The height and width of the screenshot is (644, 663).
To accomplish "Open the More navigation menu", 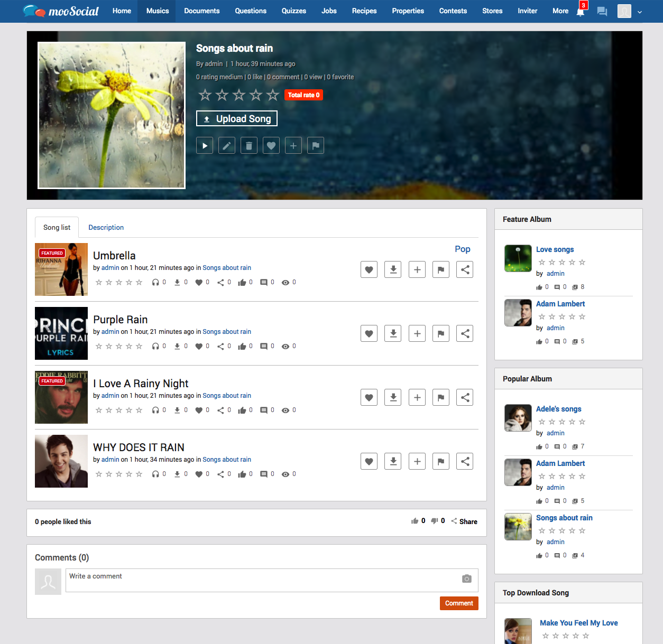I will (x=560, y=11).
